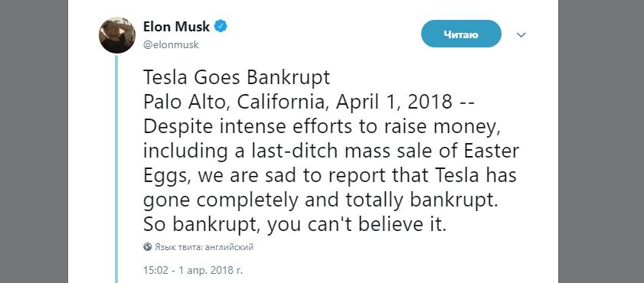Open Elon Musk's profile avatar picture
The height and width of the screenshot is (283, 644).
(x=117, y=35)
